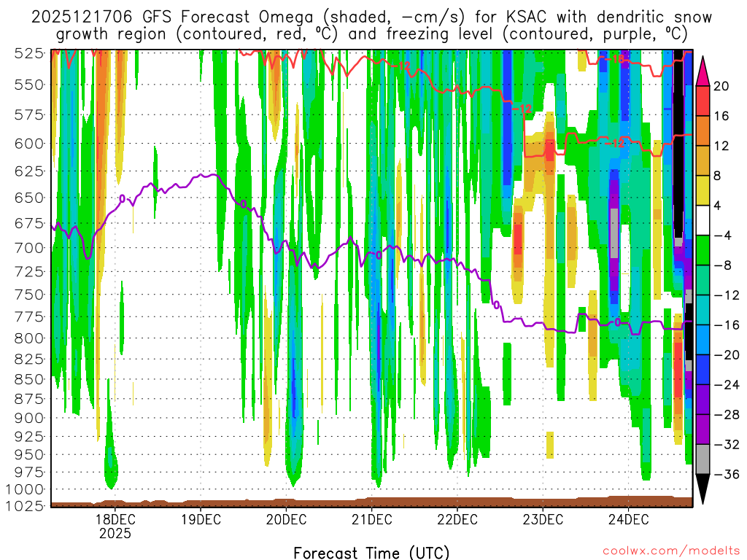Click the brown surface terrain band along 1025
This screenshot has width=747, height=560.
point(371,502)
